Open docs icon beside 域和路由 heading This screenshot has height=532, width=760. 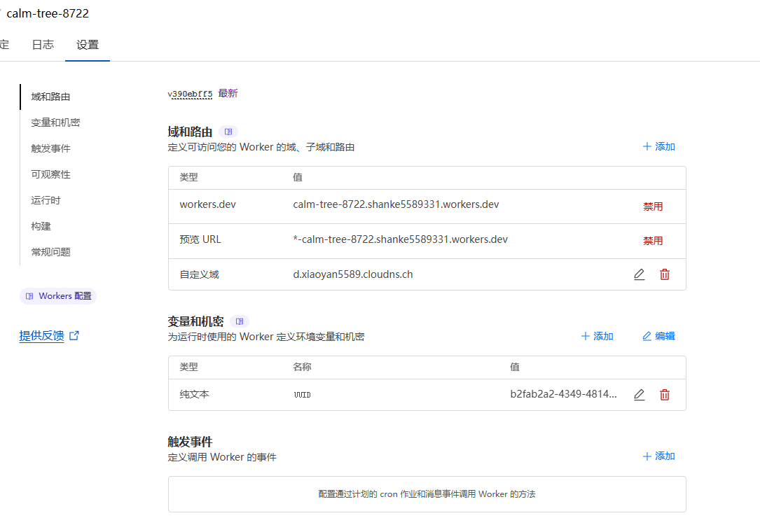tap(228, 132)
